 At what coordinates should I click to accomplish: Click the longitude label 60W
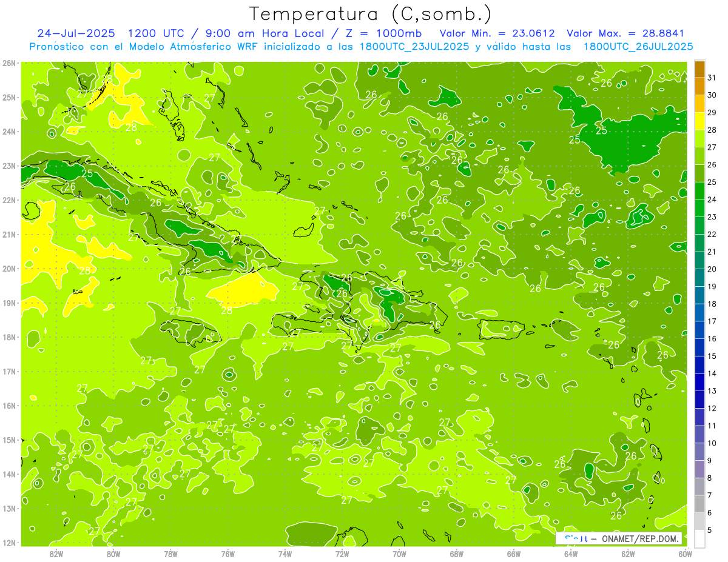point(685,553)
